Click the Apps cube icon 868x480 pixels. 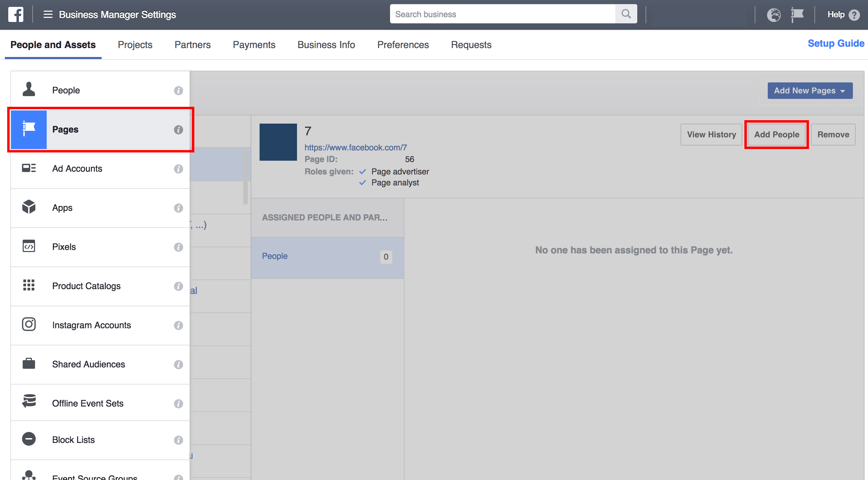point(29,207)
